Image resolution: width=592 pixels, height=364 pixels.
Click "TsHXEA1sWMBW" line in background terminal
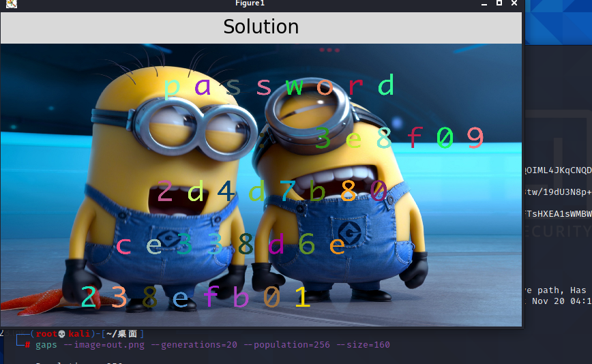pyautogui.click(x=559, y=214)
